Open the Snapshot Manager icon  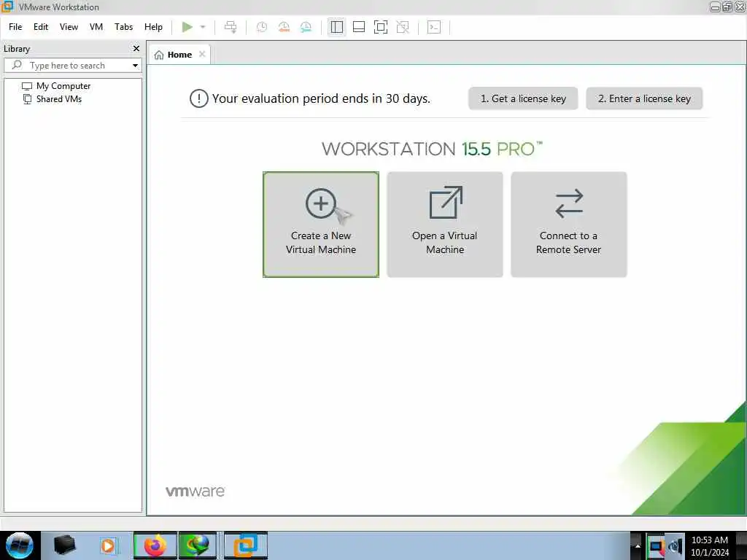pyautogui.click(x=306, y=27)
